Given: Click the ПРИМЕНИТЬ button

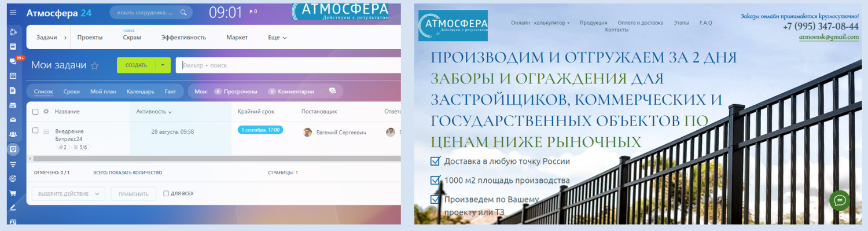Looking at the screenshot, I should click(134, 194).
